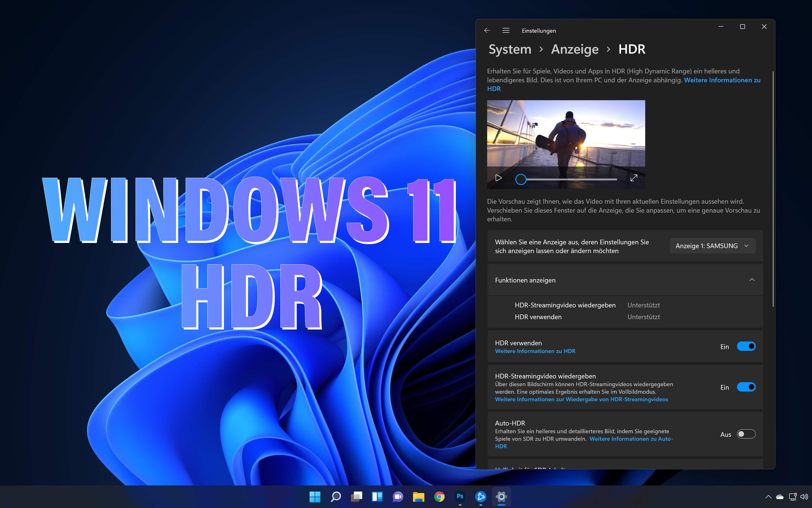Minimize the Einstellungen window
812x508 pixels.
[x=721, y=27]
